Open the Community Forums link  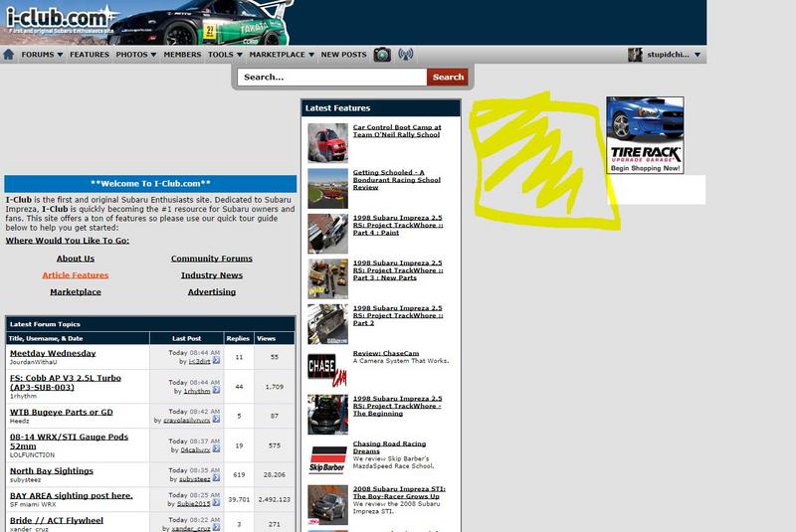point(211,259)
